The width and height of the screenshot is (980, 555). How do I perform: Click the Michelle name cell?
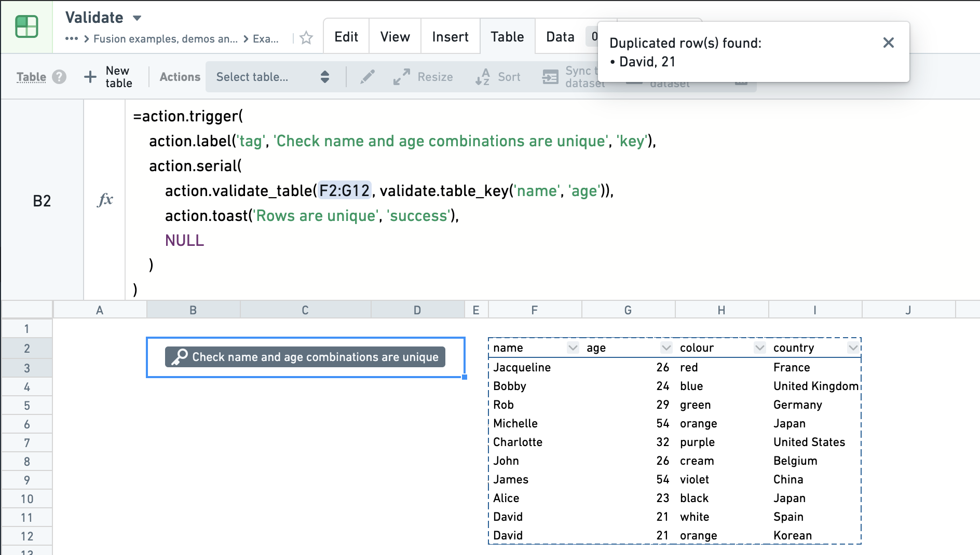coord(535,423)
